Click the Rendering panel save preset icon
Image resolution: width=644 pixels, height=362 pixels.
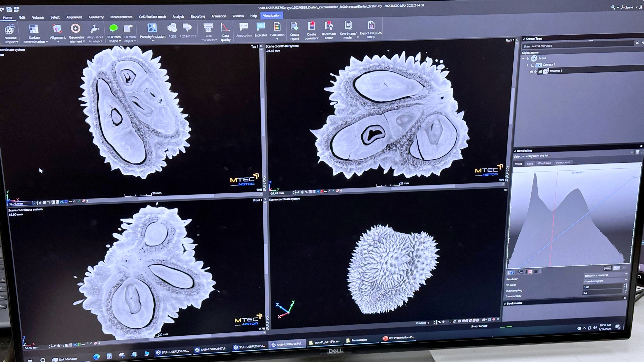pyautogui.click(x=637, y=152)
